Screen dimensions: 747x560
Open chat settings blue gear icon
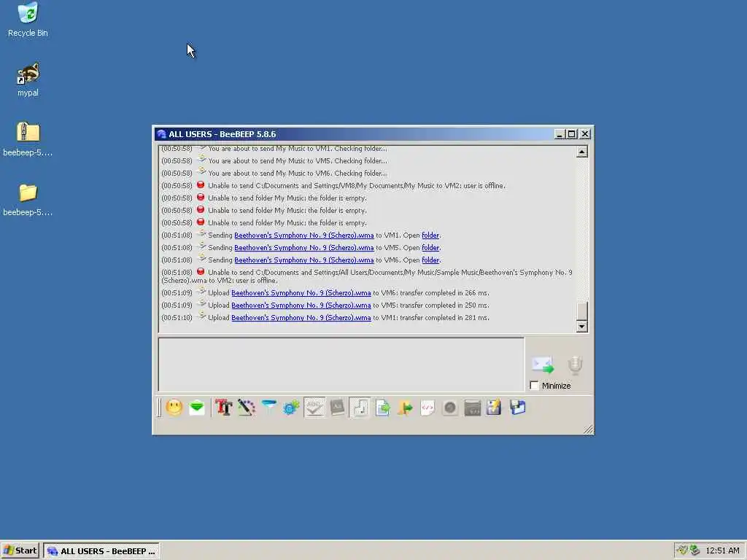[291, 408]
